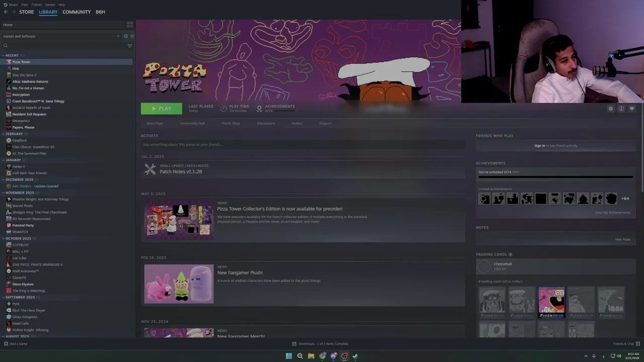Image resolution: width=644 pixels, height=362 pixels.
Task: Open the Games menu
Action: click(x=50, y=5)
